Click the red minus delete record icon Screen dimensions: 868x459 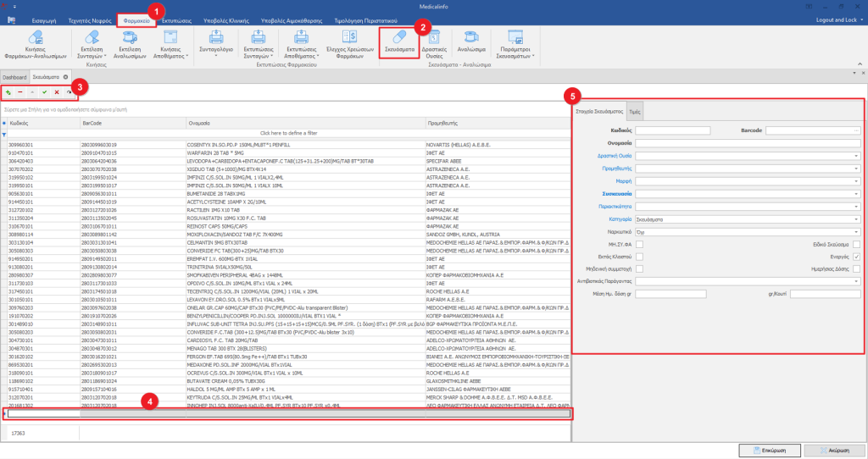pos(20,91)
